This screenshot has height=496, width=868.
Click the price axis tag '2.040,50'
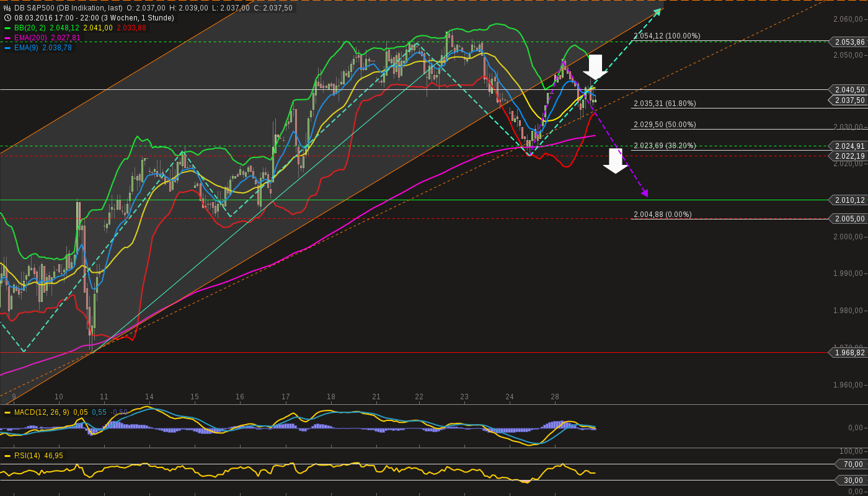pos(849,90)
